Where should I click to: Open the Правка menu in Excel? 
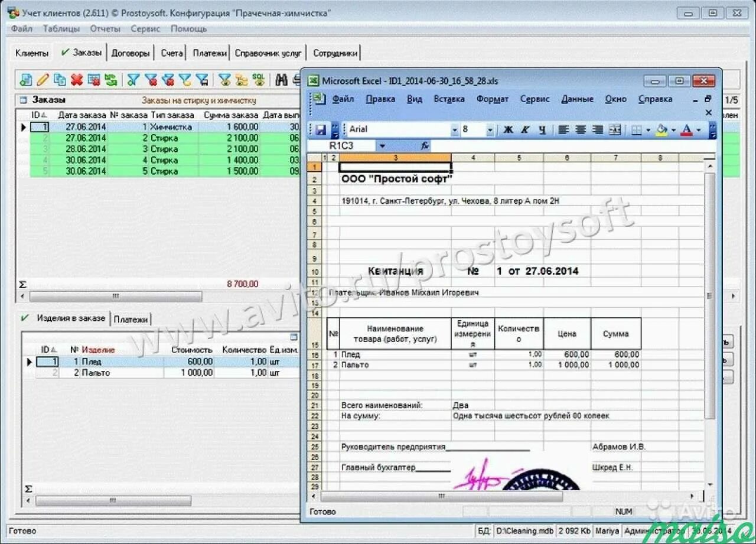click(x=380, y=99)
